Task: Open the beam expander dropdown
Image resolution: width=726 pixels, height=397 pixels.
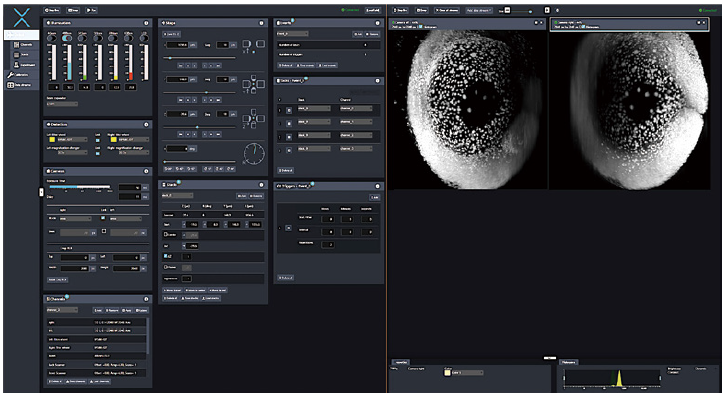Action: [62, 104]
